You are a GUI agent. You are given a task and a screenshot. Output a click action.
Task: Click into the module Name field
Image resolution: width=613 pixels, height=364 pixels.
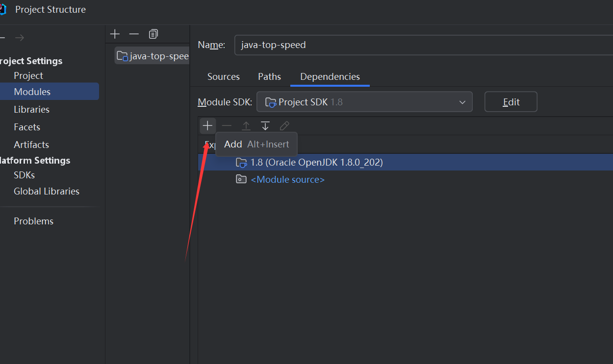(x=422, y=45)
